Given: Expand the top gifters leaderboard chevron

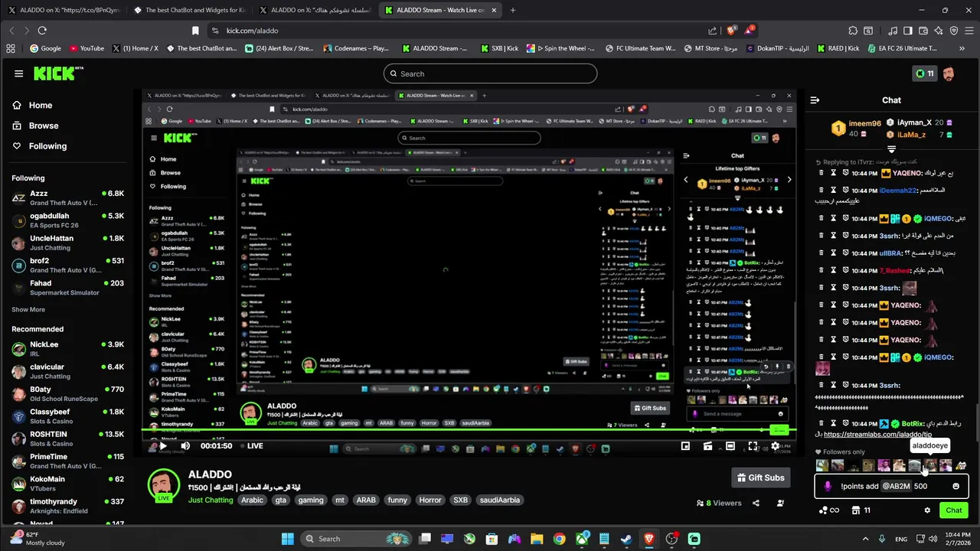Looking at the screenshot, I should coord(891,148).
